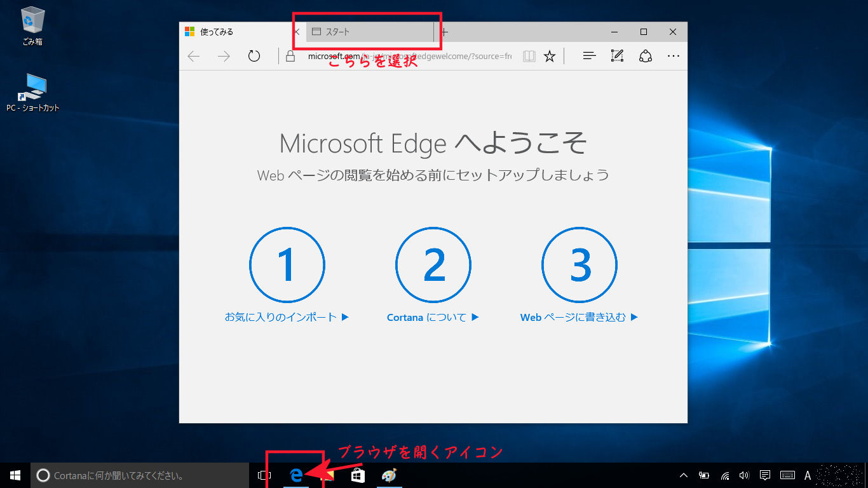Click the battery tray icon
This screenshot has width=868, height=488.
coord(704,475)
